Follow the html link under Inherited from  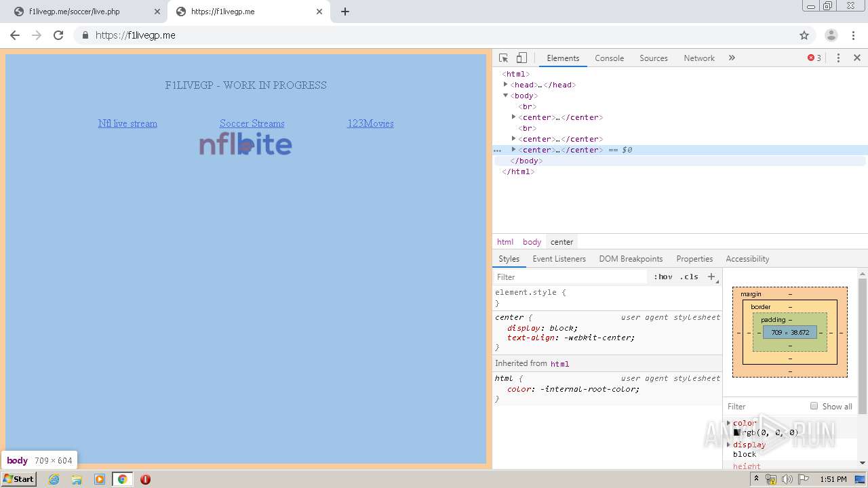pos(559,364)
